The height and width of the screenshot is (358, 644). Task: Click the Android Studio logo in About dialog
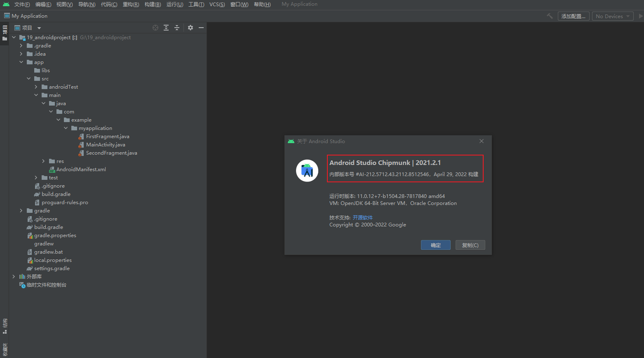pyautogui.click(x=307, y=170)
